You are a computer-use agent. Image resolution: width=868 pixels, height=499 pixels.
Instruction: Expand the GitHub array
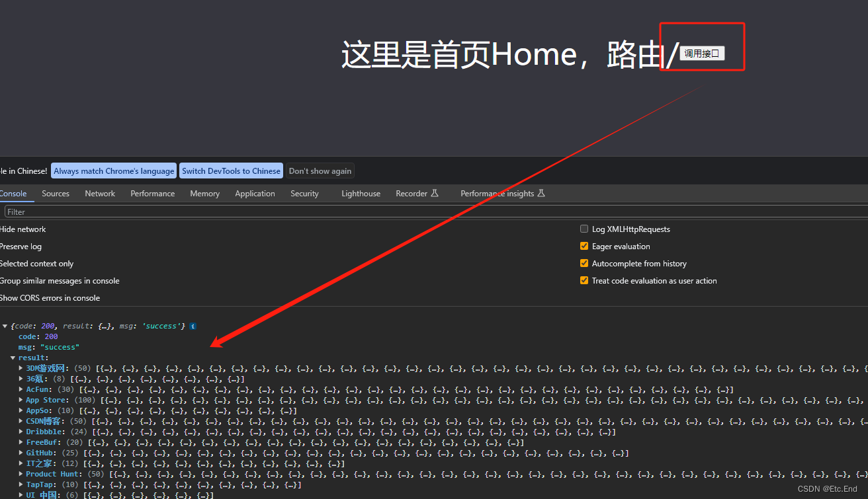coord(21,453)
